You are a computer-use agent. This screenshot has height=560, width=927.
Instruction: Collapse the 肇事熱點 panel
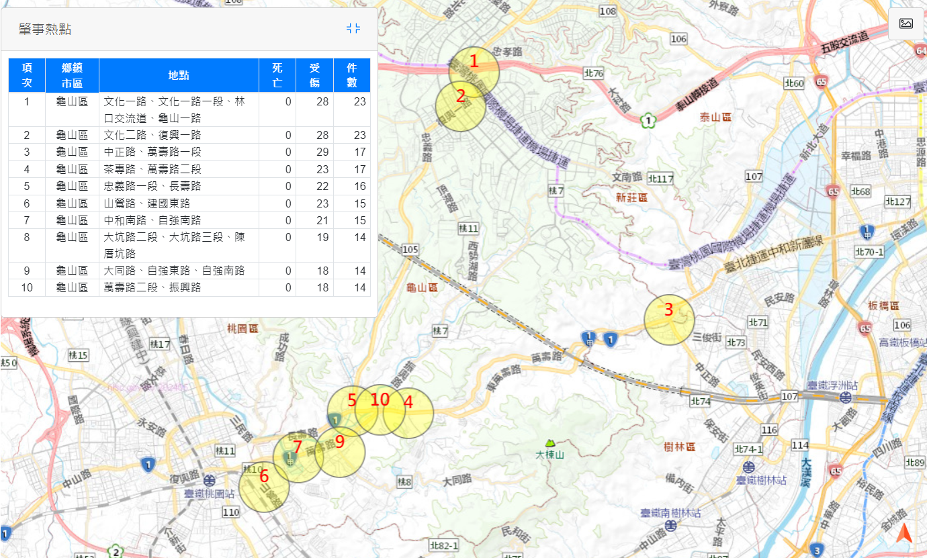pos(354,28)
